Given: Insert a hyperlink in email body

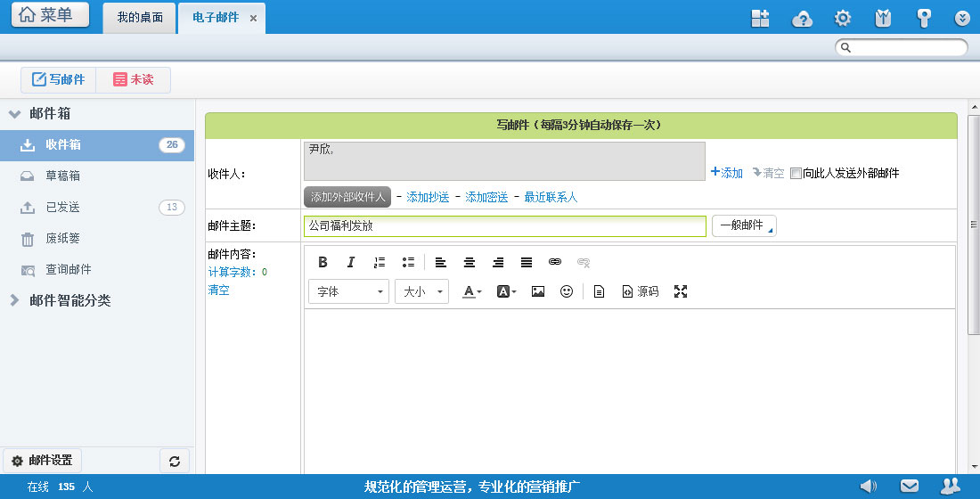Looking at the screenshot, I should pyautogui.click(x=555, y=262).
